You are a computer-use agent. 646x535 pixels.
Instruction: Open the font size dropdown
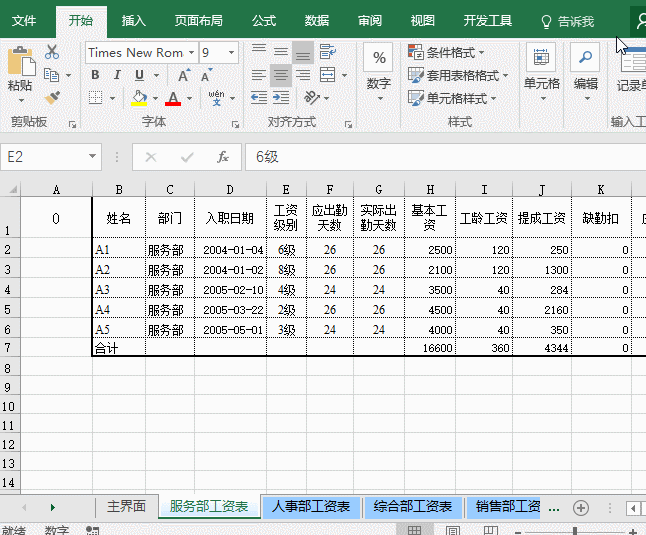click(x=232, y=52)
